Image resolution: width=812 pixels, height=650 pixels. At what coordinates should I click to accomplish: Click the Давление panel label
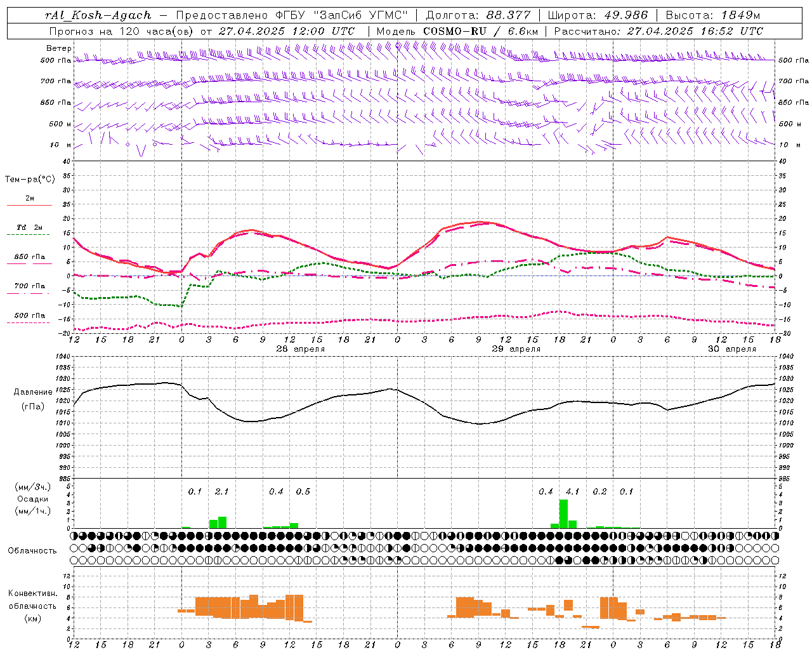(33, 392)
